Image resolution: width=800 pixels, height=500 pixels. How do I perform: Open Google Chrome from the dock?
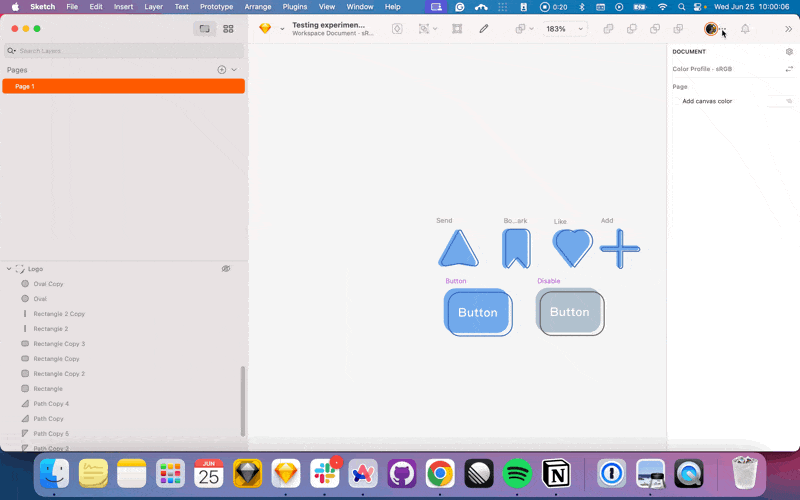440,474
